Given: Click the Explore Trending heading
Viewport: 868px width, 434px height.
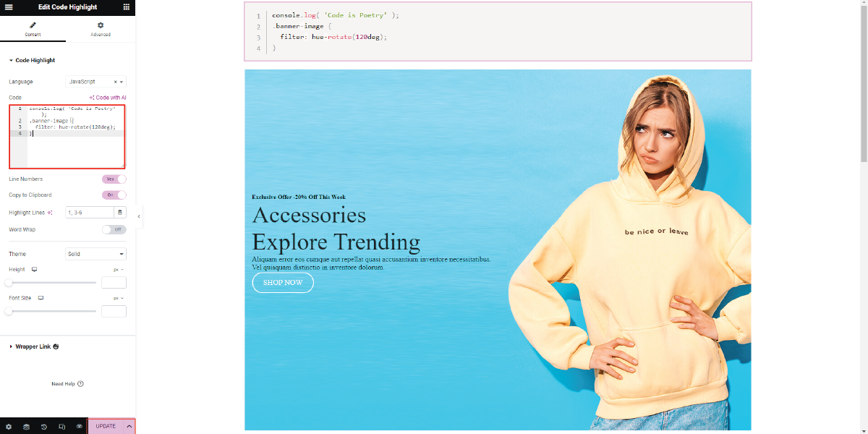Looking at the screenshot, I should coord(336,241).
